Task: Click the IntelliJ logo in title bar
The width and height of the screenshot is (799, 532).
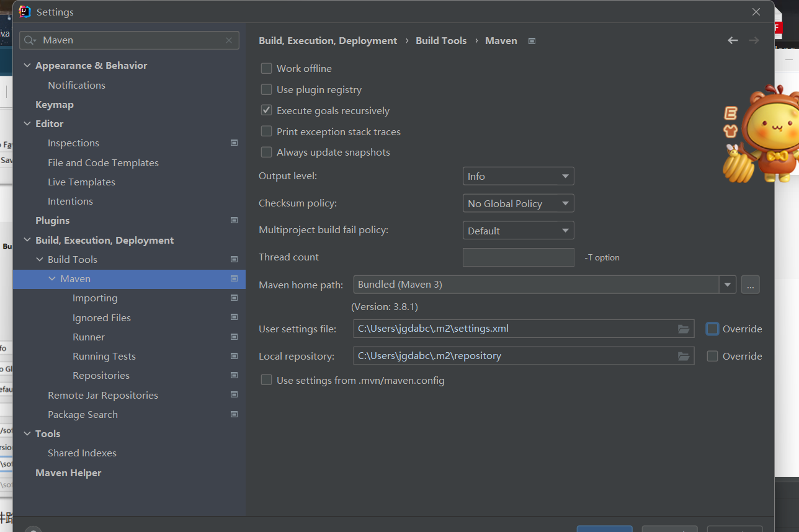Action: coord(25,12)
